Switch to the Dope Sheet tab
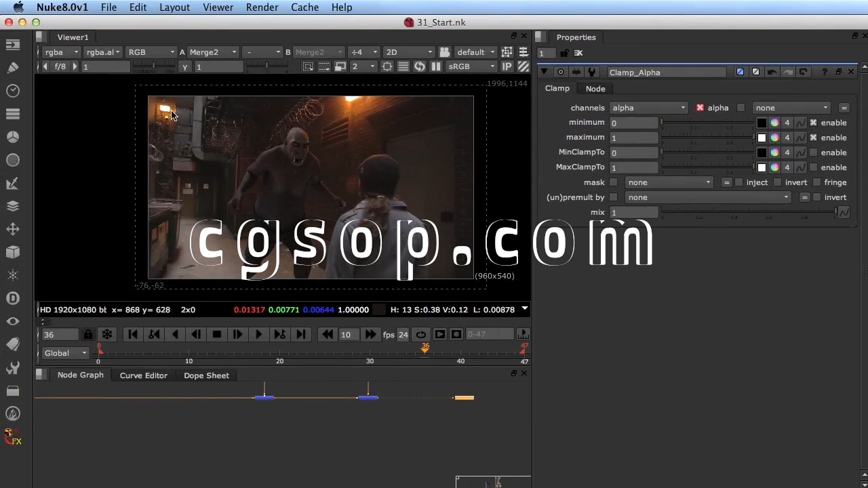 [x=206, y=375]
